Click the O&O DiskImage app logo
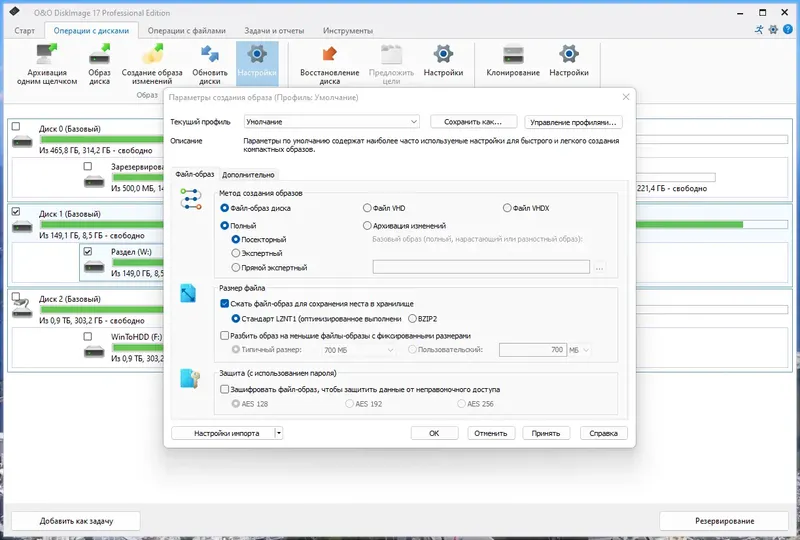 pos(15,11)
